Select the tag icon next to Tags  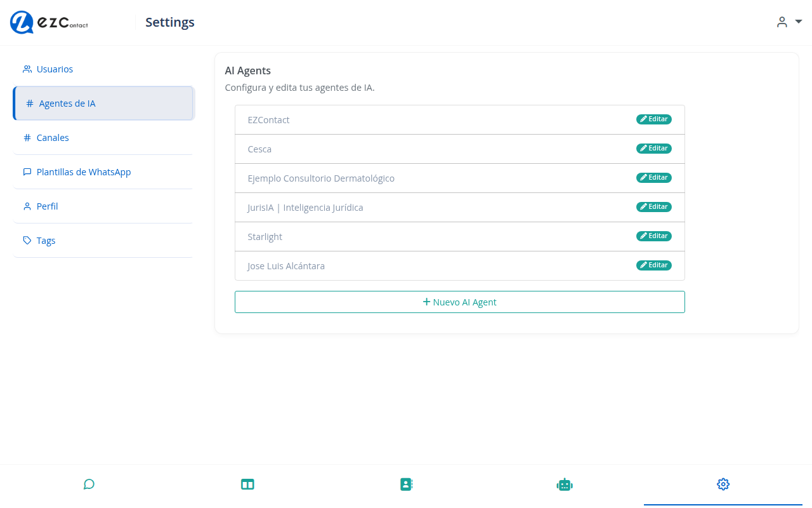click(27, 240)
